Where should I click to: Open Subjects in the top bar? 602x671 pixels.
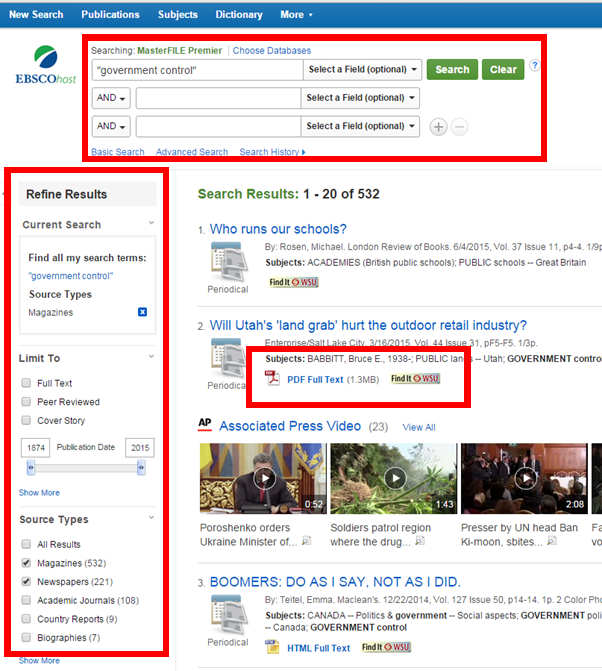coord(178,15)
